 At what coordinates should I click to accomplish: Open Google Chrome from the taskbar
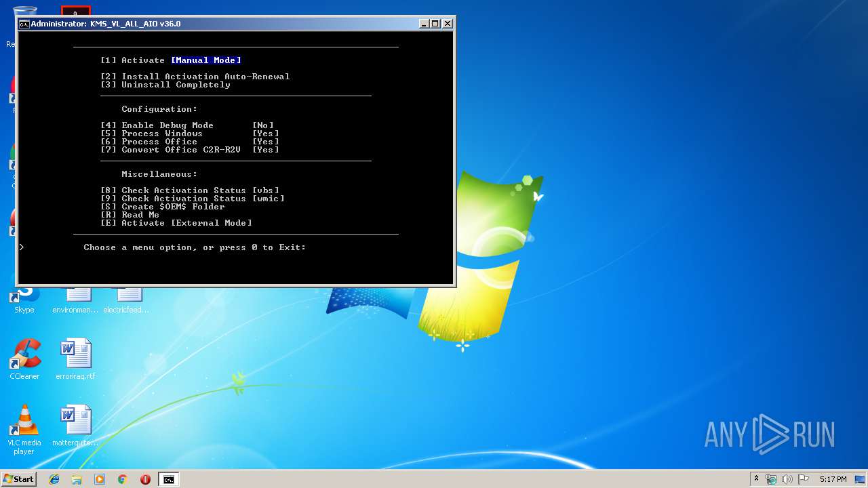click(x=123, y=479)
